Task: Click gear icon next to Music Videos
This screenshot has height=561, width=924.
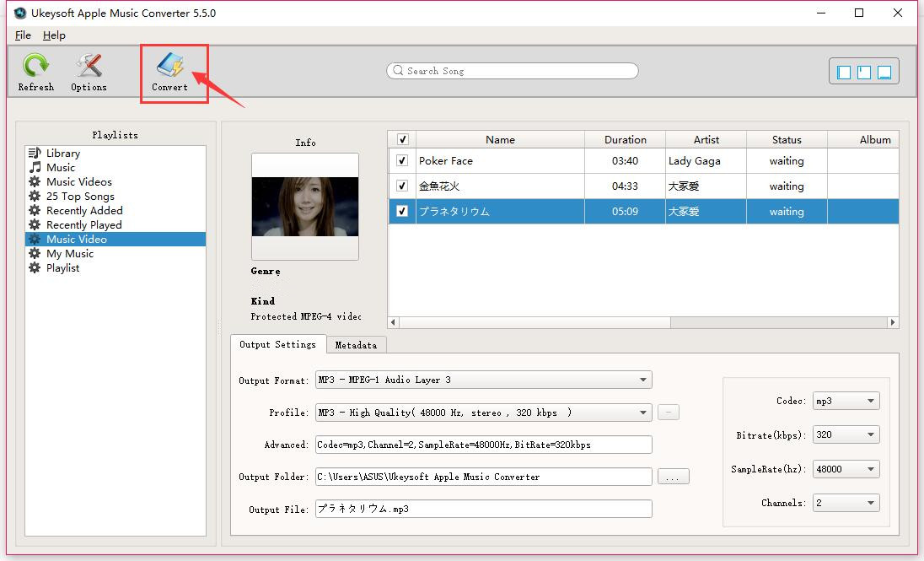Action: tap(35, 181)
